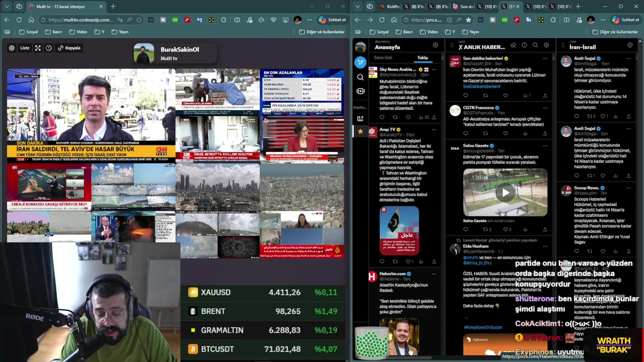Open Anasayfa column settings gear
Image resolution: width=644 pixels, height=362 pixels.
point(435,45)
